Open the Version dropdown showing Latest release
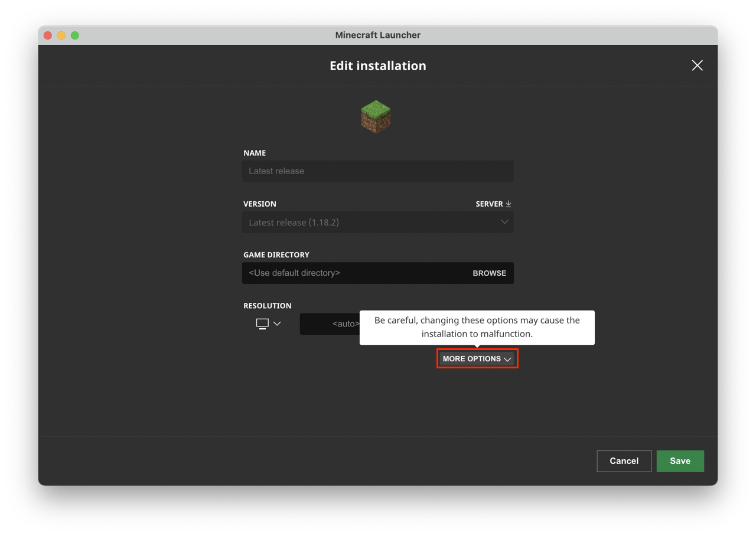 [x=372, y=223]
